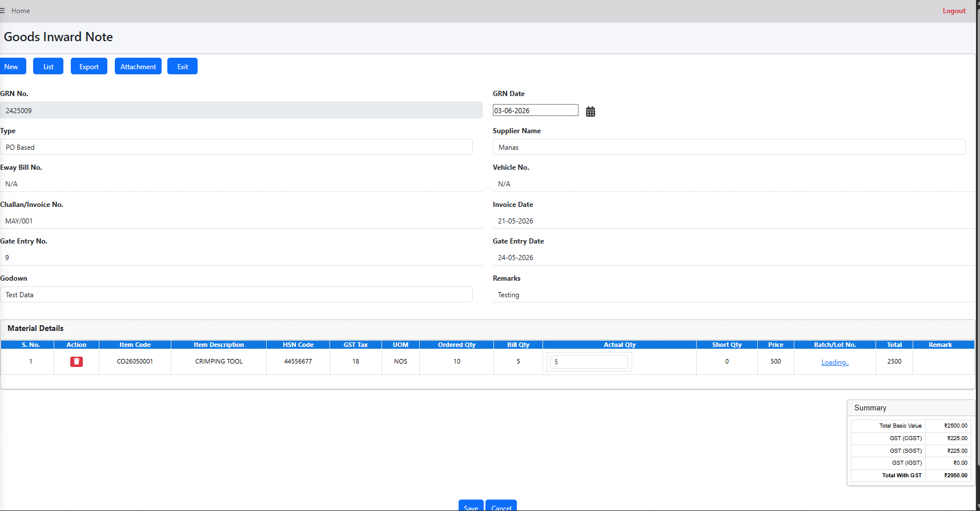This screenshot has height=511, width=980.
Task: Click the UOM column header
Action: click(401, 345)
